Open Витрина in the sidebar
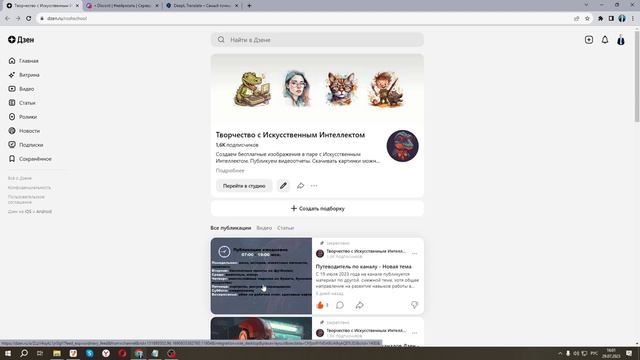The image size is (640, 360). click(24, 75)
